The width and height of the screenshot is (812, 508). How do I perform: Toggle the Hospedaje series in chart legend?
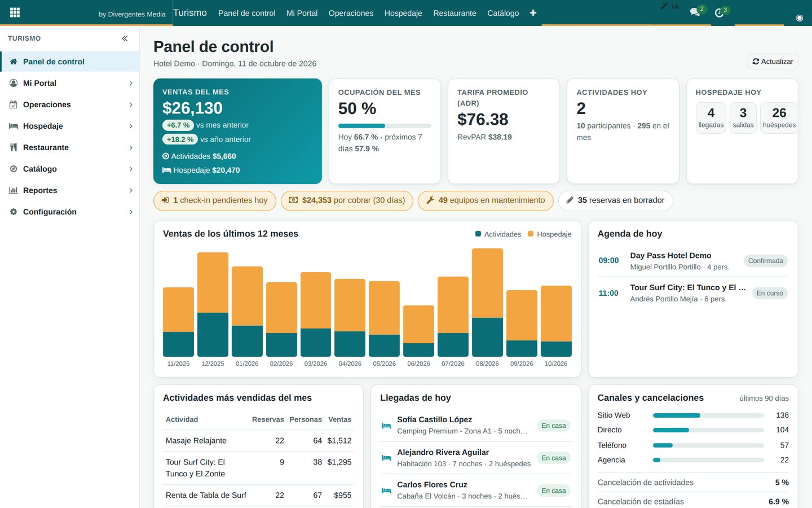[549, 234]
